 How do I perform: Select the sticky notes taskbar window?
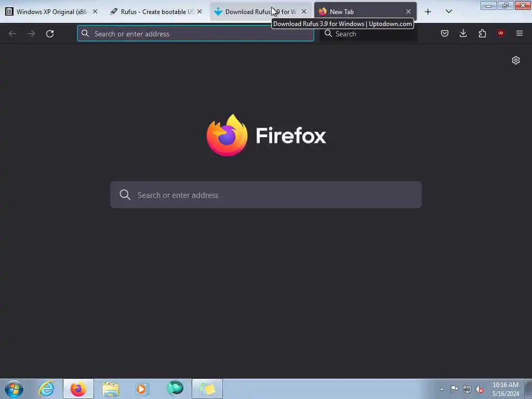[207, 389]
